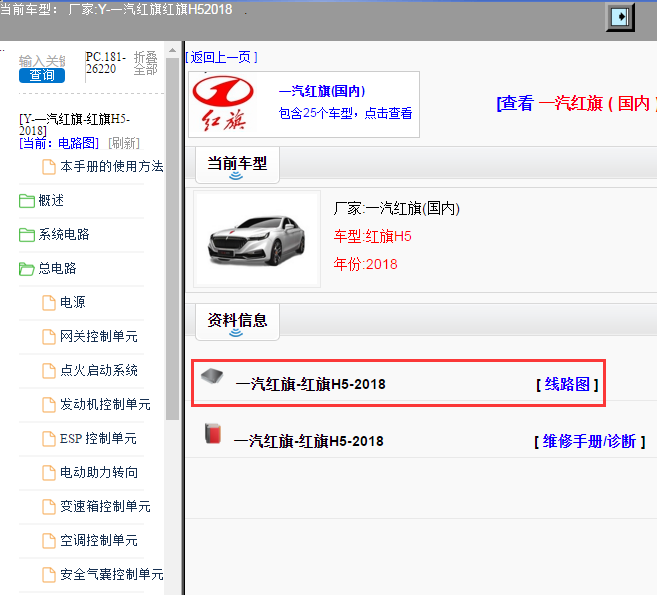Click 查看 一汽红旗(国内) link at right
657x595 pixels.
(577, 103)
